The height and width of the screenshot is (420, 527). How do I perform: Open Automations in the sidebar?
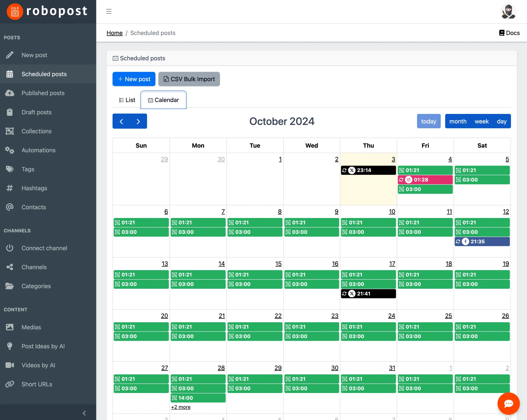[48, 150]
